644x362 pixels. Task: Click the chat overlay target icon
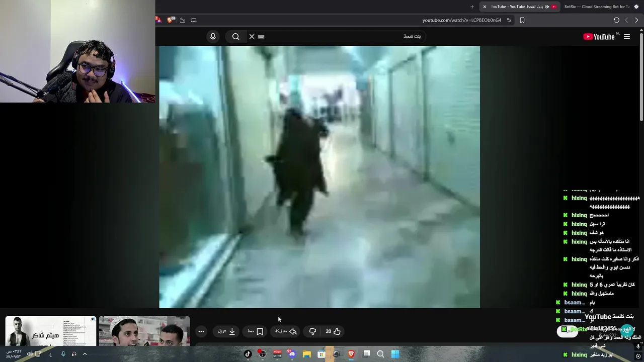(638, 356)
